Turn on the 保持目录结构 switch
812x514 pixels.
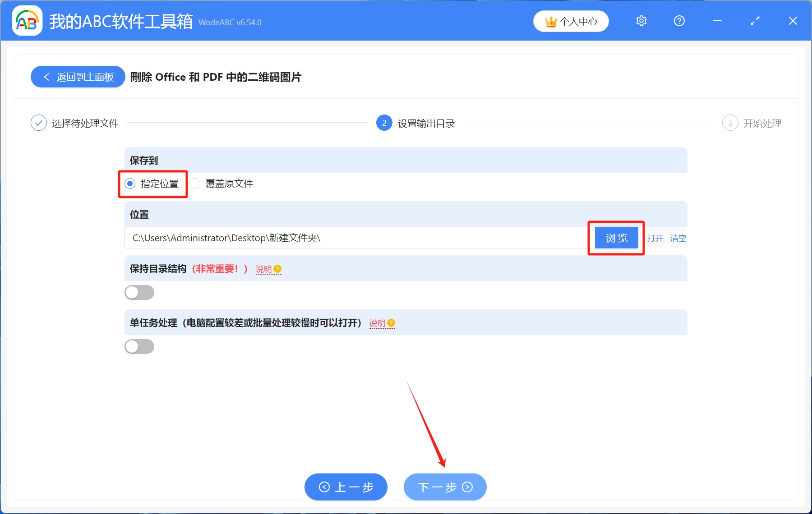(x=139, y=292)
